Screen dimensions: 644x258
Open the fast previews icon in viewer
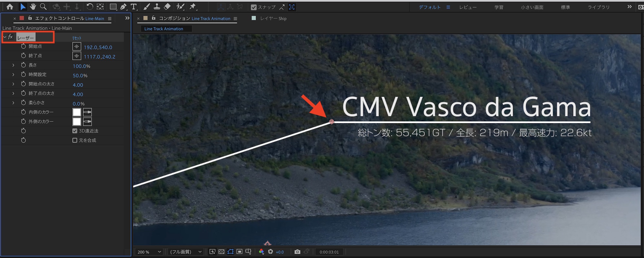(x=212, y=252)
